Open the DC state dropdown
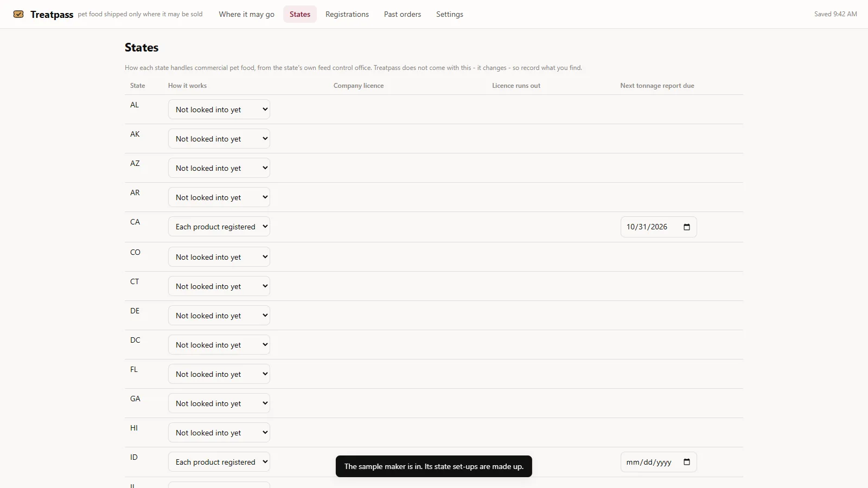 pyautogui.click(x=219, y=345)
